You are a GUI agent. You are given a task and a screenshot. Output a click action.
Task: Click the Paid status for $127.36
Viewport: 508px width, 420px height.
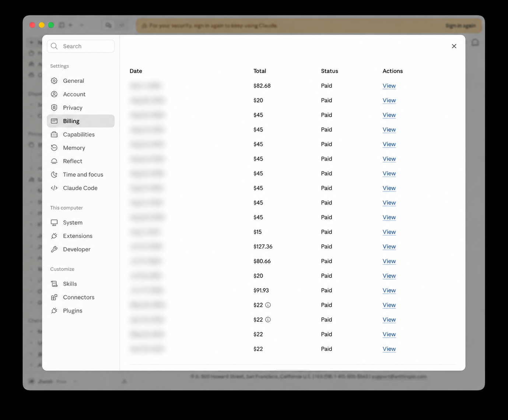point(326,247)
